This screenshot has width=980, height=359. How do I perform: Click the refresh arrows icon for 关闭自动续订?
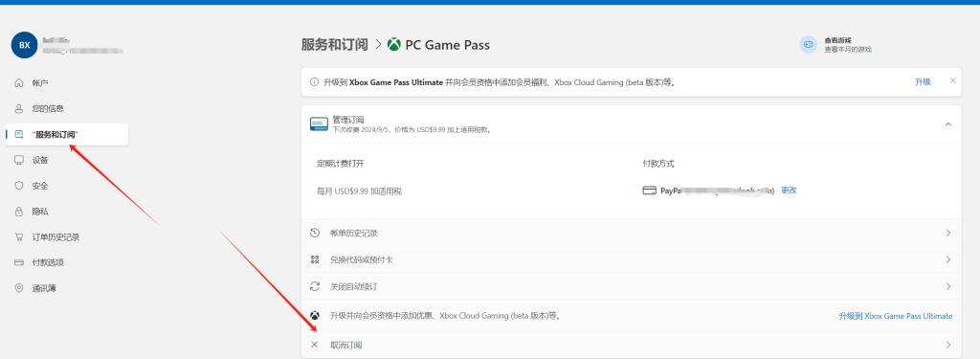315,286
